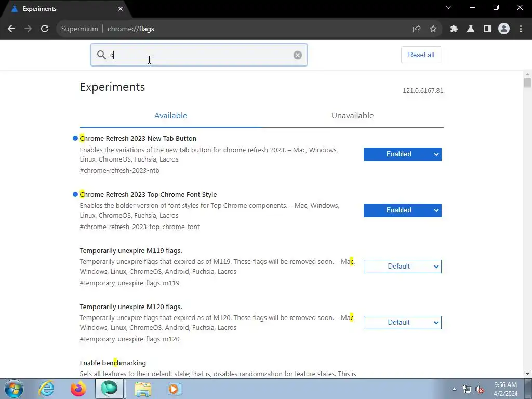
Task: Open the three-dot browser menu
Action: point(521,29)
